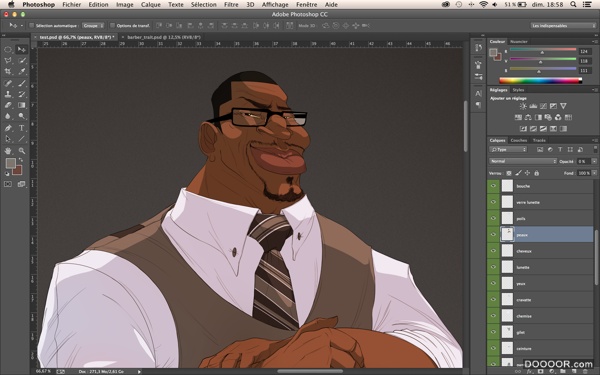Lock all on the layer
The height and width of the screenshot is (375, 600).
click(x=536, y=173)
